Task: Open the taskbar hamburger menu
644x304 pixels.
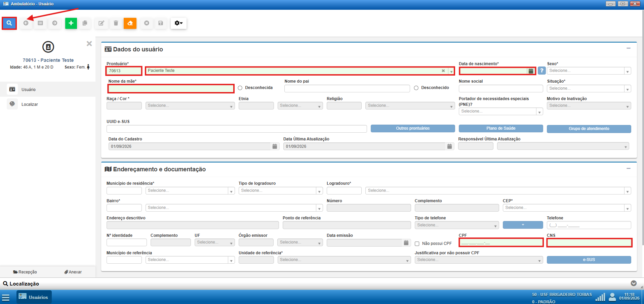Action: [x=6, y=298]
